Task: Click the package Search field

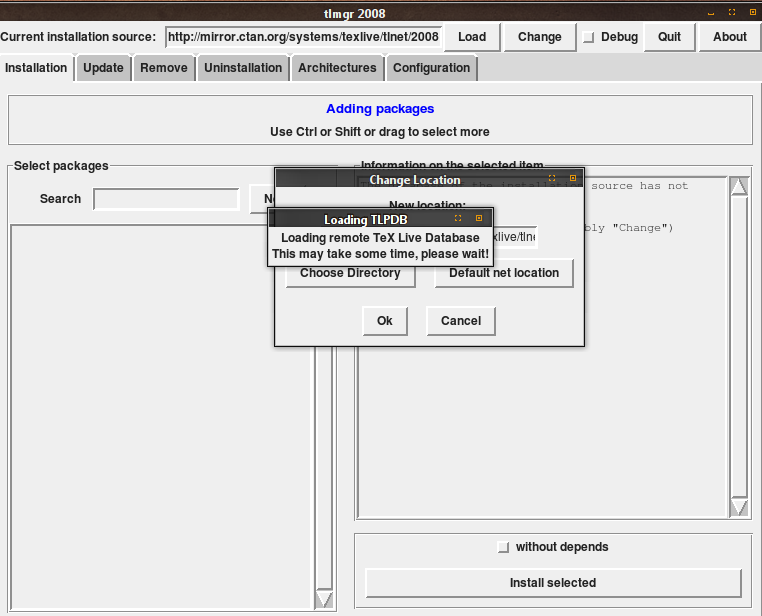Action: [166, 199]
